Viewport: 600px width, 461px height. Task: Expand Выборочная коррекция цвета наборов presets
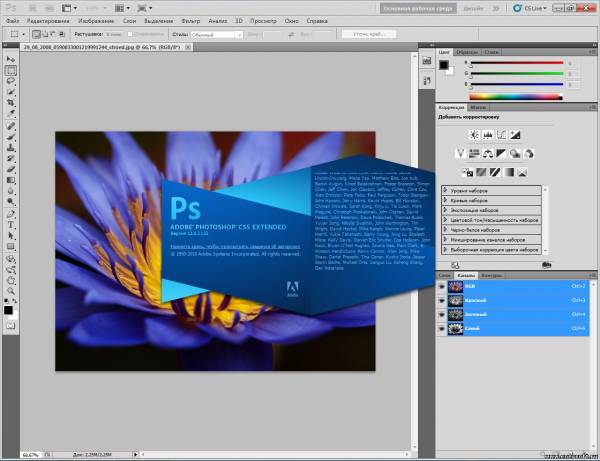pos(445,249)
